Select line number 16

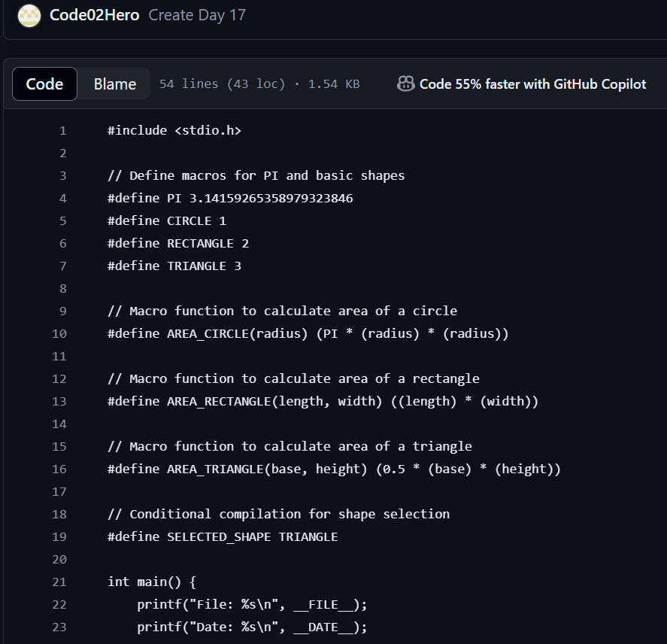[59, 469]
